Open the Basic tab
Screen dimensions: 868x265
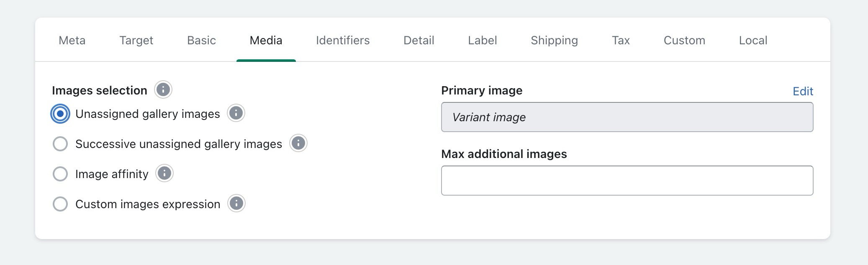click(x=202, y=41)
